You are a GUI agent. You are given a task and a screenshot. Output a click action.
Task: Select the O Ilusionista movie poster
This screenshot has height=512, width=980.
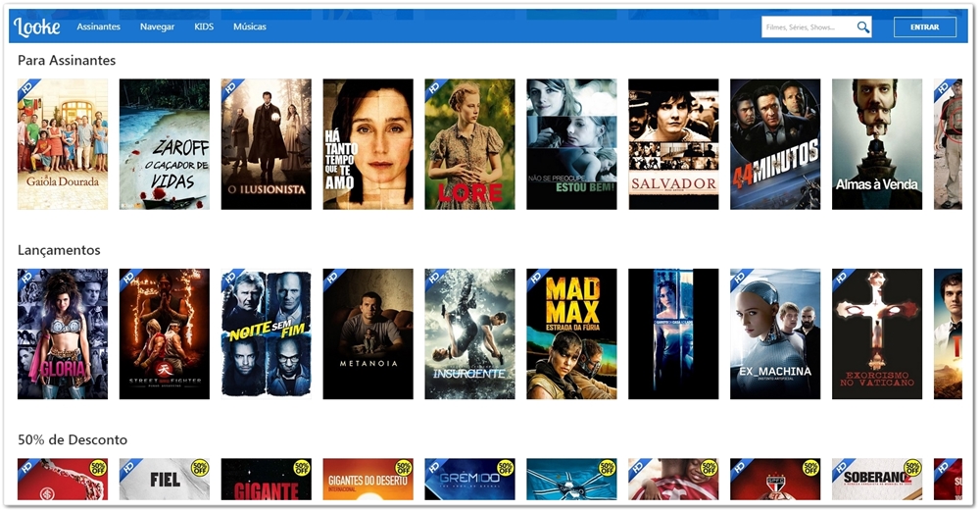tap(267, 144)
